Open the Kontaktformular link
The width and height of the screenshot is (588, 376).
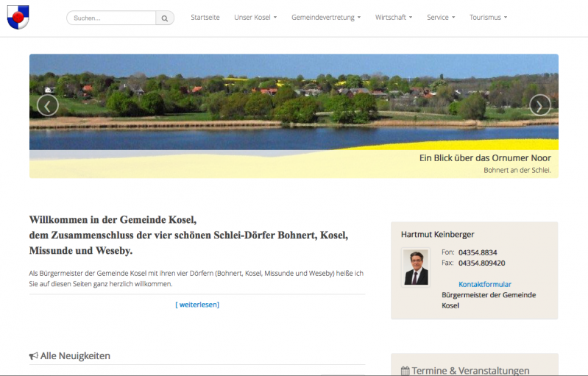[x=484, y=284]
